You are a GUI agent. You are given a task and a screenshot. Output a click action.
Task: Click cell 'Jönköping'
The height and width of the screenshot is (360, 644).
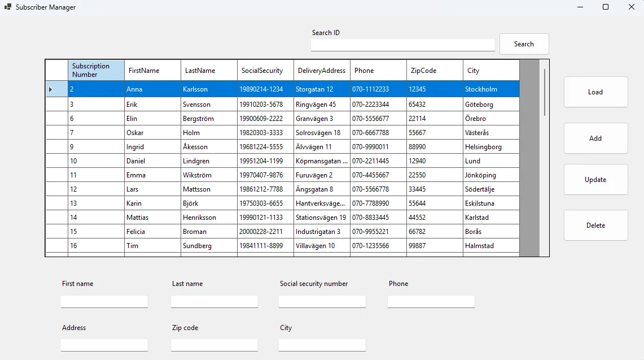[x=491, y=175]
